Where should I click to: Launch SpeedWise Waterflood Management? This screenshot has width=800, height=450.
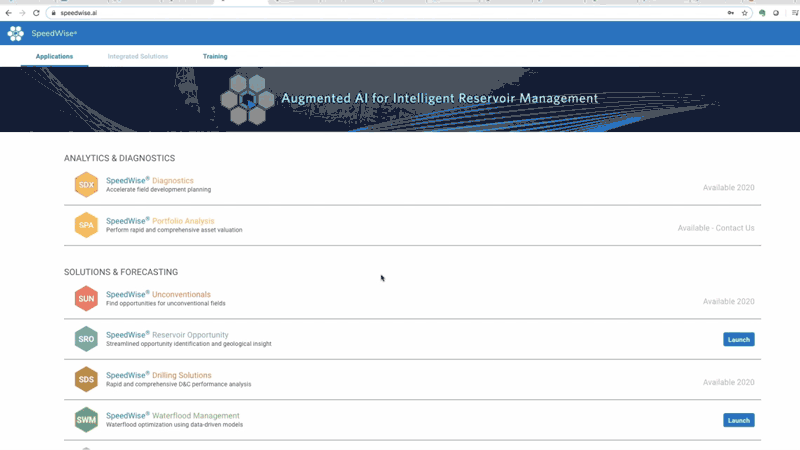click(x=738, y=420)
